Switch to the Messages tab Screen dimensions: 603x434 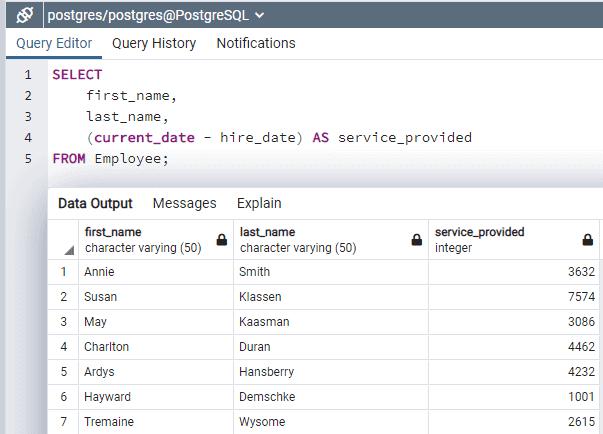pyautogui.click(x=184, y=203)
